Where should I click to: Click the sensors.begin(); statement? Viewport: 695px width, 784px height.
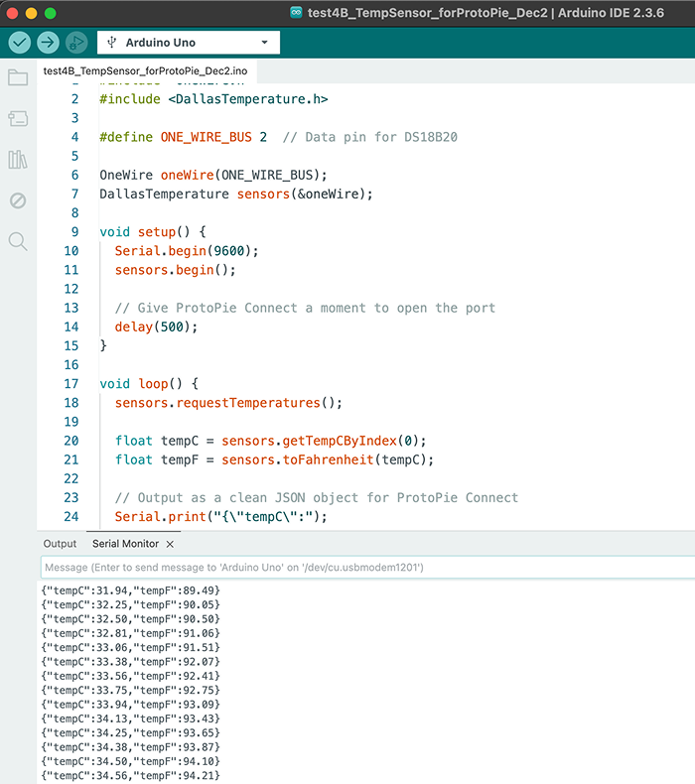click(x=175, y=270)
